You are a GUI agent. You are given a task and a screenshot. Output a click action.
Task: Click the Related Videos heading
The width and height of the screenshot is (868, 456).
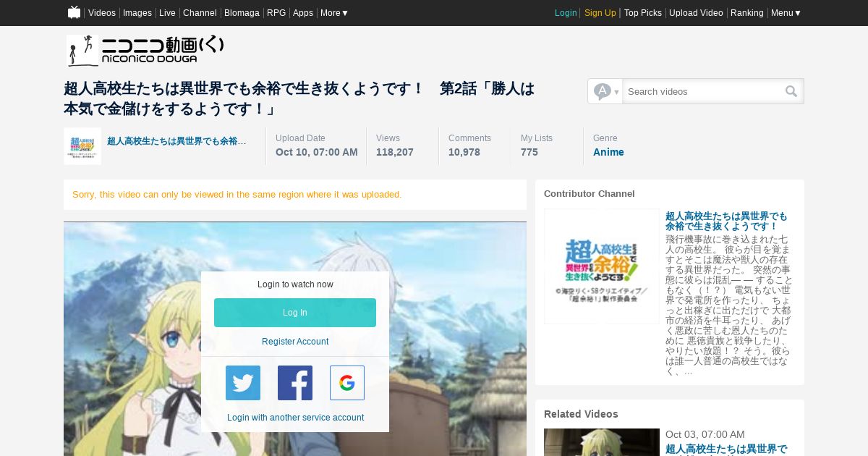pos(581,414)
